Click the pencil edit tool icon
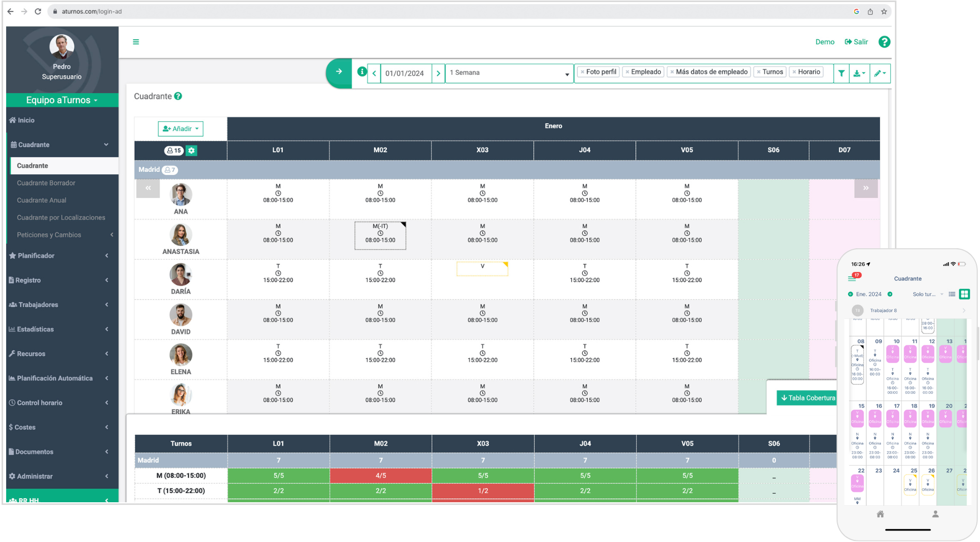 pyautogui.click(x=879, y=73)
